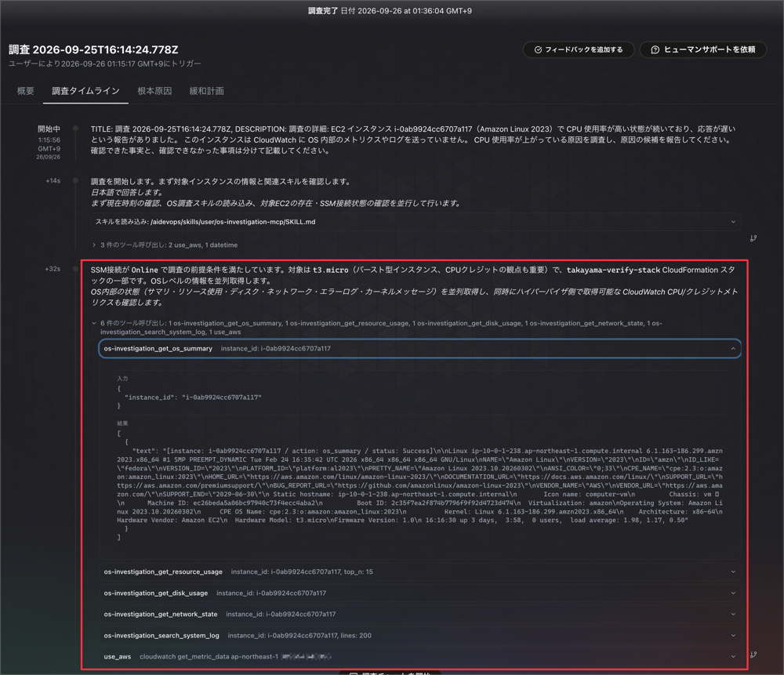Click the +14s timeline marker dot

tap(75, 180)
